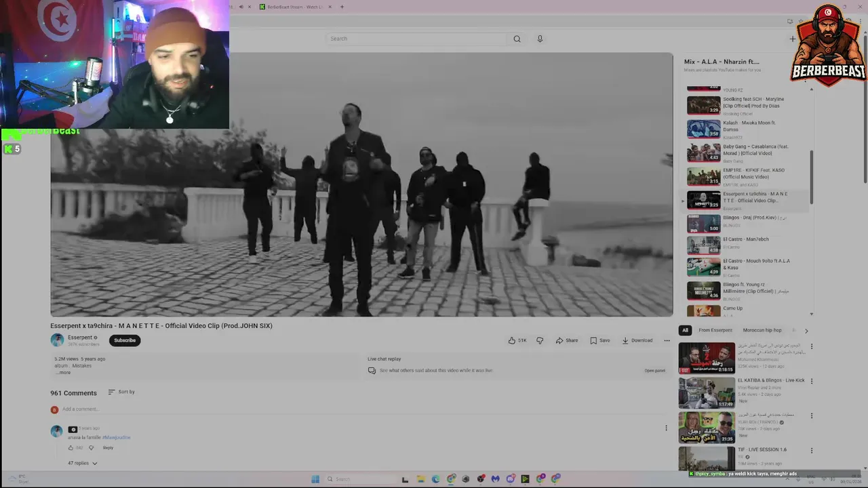This screenshot has height=488, width=868.
Task: Activate voice search microphone icon
Action: point(540,39)
